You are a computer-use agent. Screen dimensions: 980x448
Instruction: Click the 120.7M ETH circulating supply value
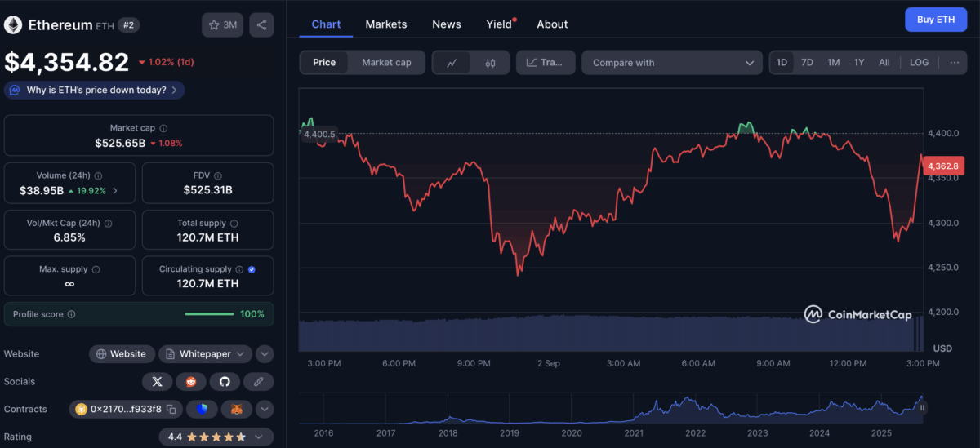[x=207, y=284]
